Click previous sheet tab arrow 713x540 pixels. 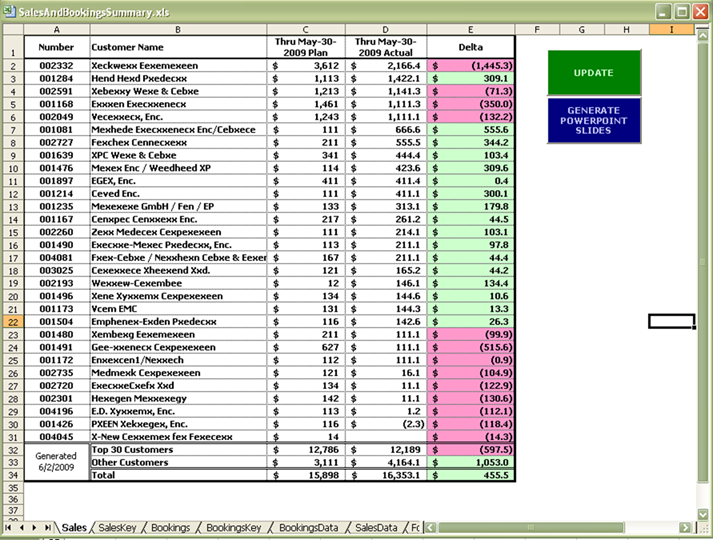(x=21, y=528)
